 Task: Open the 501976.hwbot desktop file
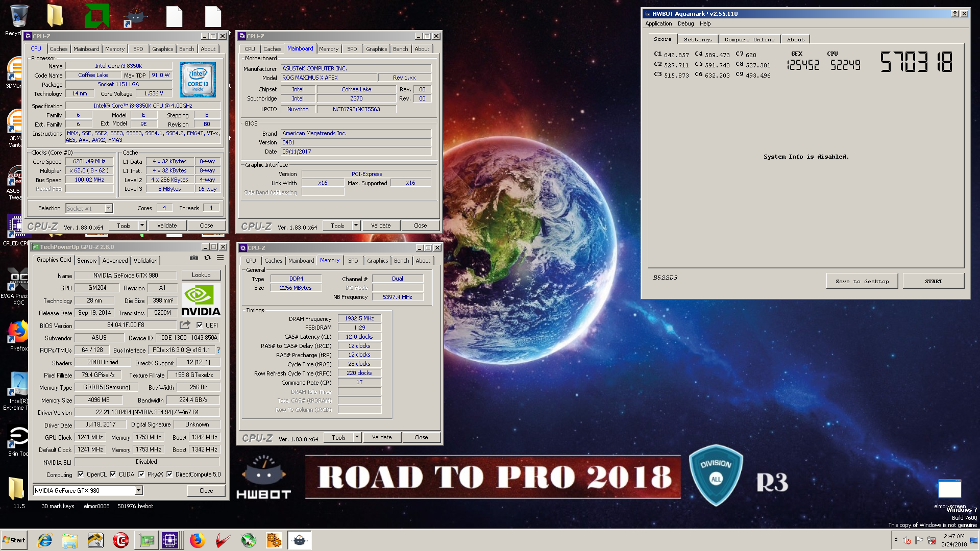(135, 506)
